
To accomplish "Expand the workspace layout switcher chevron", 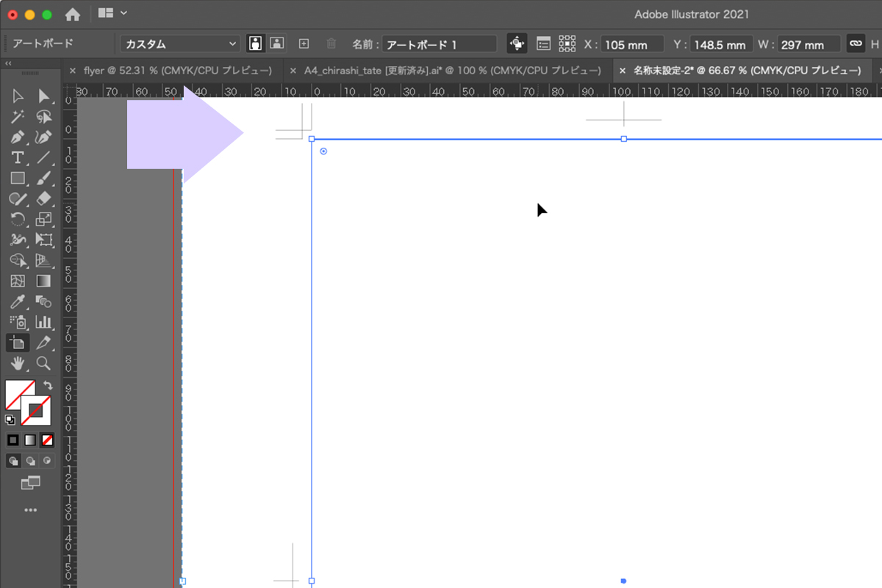I will pos(123,12).
